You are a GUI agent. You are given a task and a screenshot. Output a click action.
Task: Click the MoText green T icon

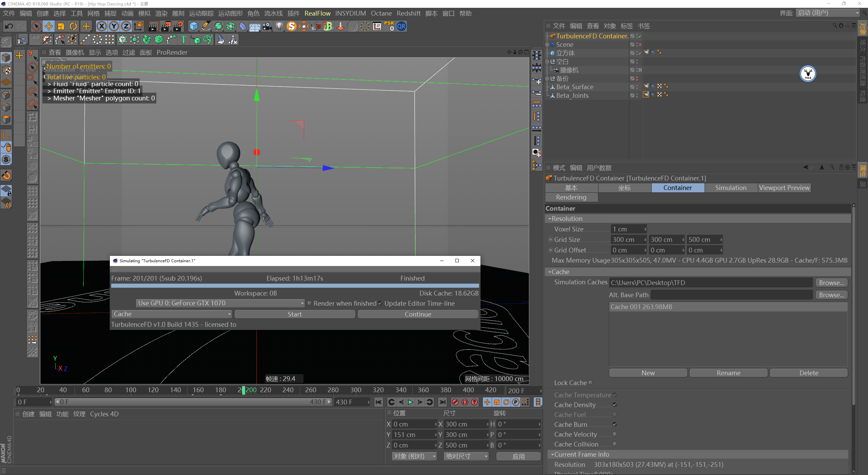[183, 40]
